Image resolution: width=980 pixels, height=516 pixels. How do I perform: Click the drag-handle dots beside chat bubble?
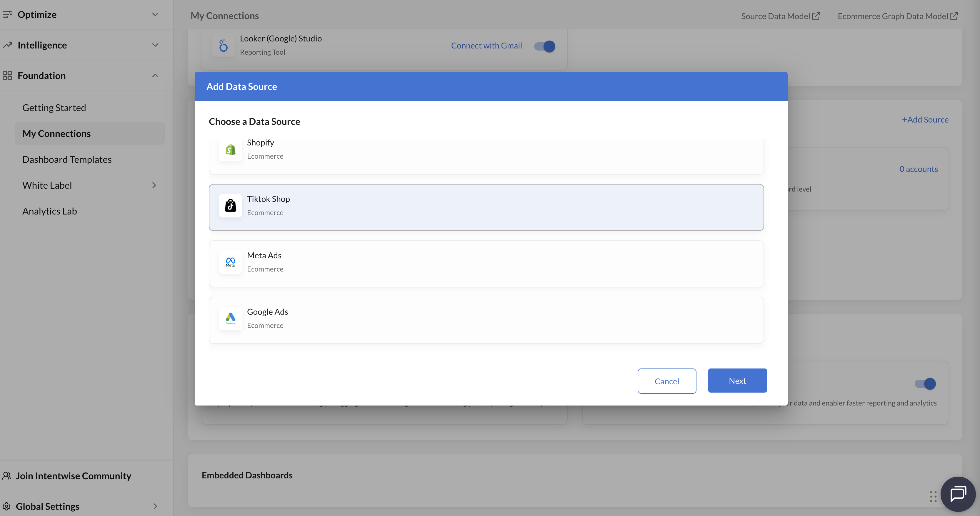(x=933, y=496)
